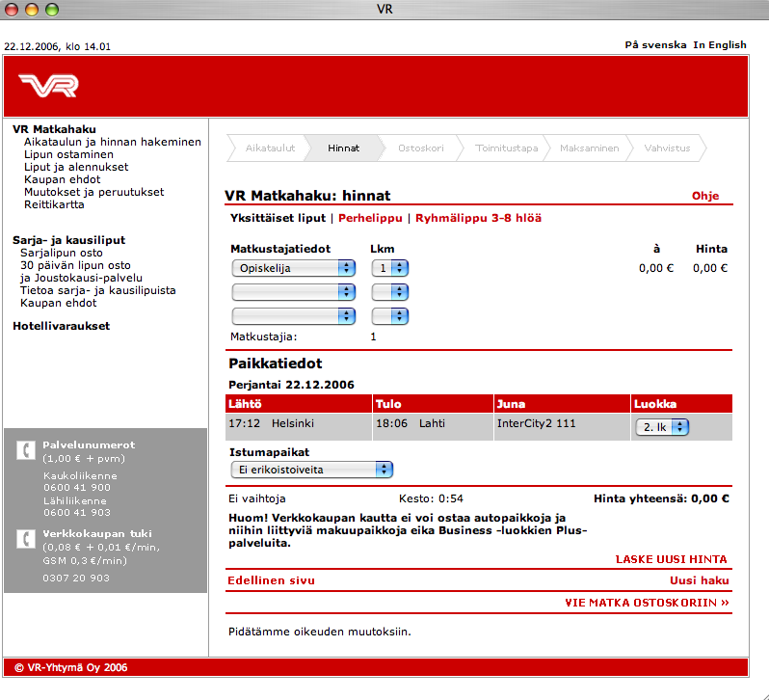
Task: Switch language with In English link
Action: point(720,44)
